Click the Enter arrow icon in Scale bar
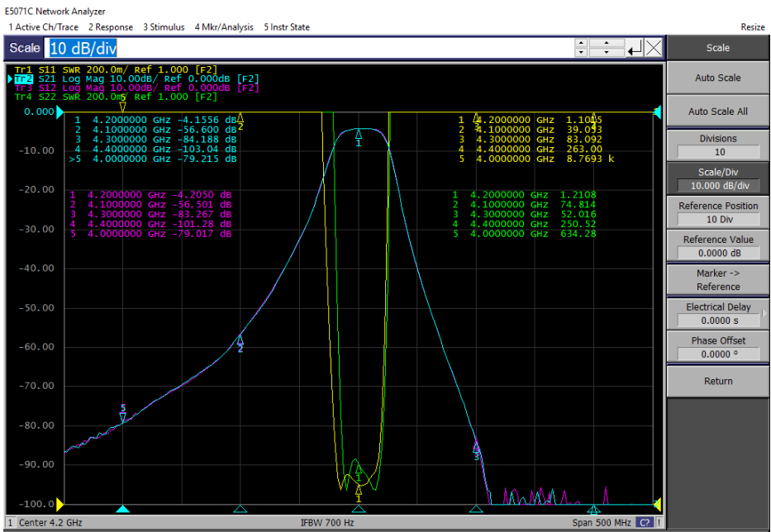Screen dimensions: 771x532 click(x=635, y=48)
